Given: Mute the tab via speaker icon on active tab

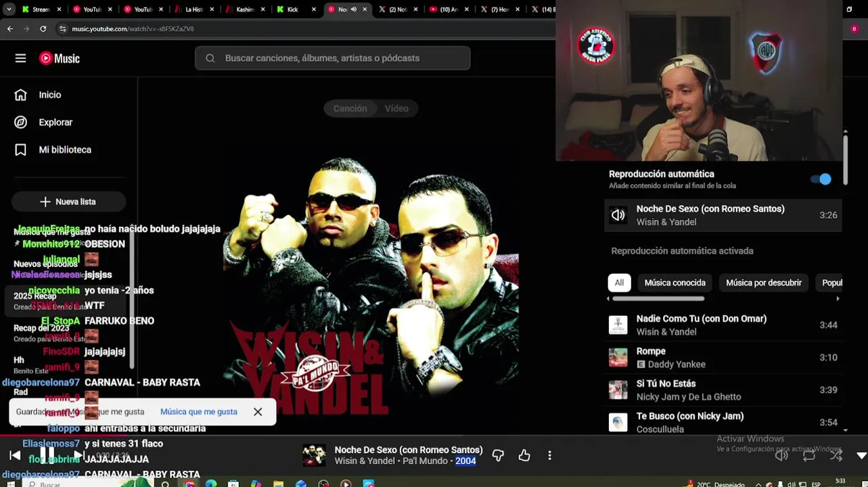Looking at the screenshot, I should click(x=354, y=9).
